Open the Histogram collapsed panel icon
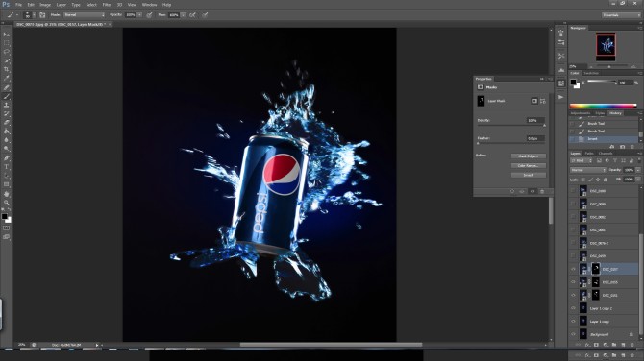The image size is (644, 361). pyautogui.click(x=561, y=70)
